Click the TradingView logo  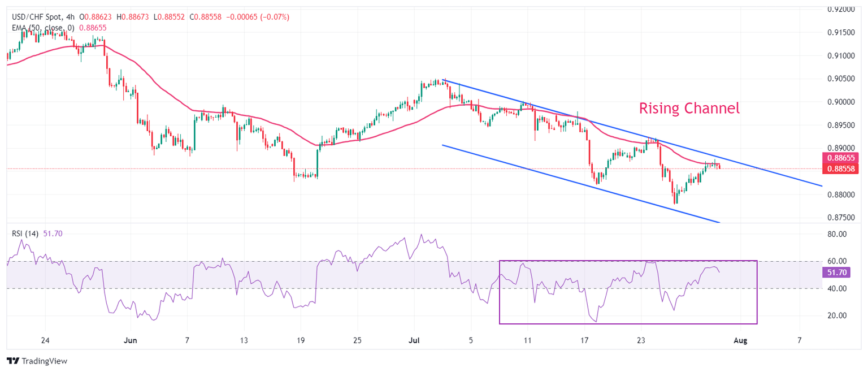[36, 361]
